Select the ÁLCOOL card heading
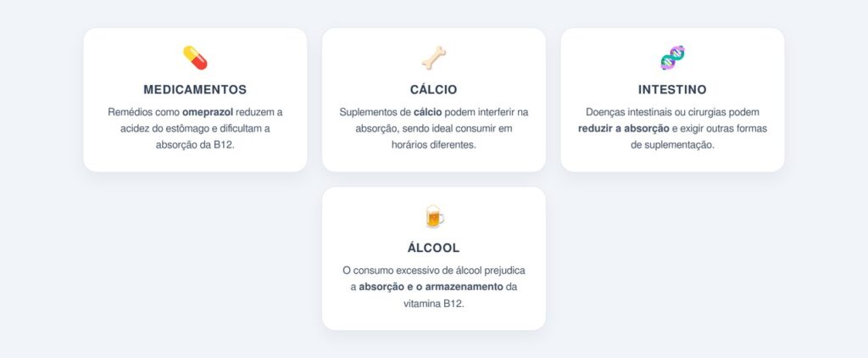The image size is (868, 358). coord(433,248)
